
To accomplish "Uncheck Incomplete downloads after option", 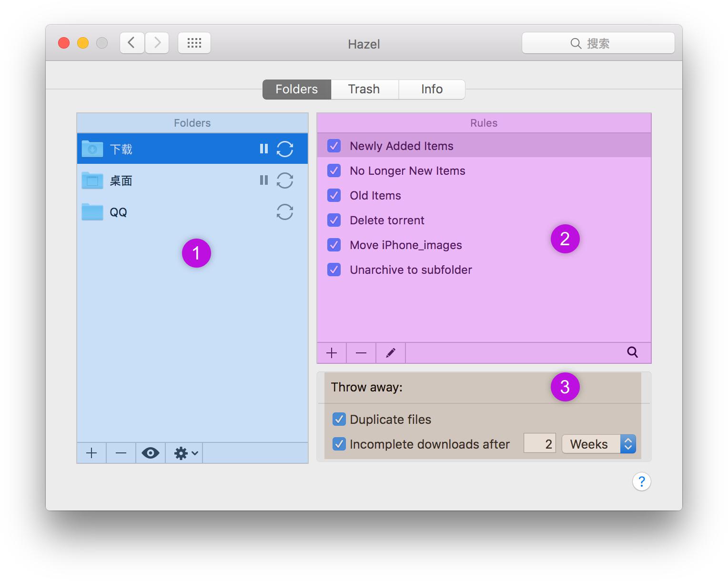I will (339, 444).
